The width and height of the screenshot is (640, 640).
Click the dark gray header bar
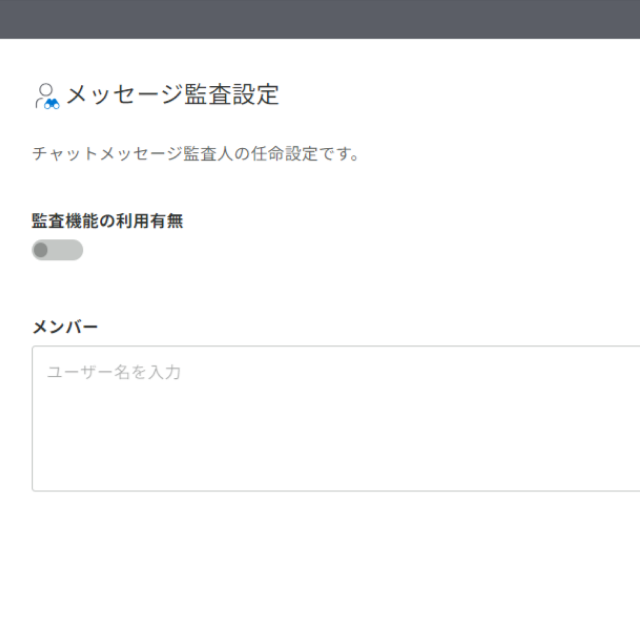(320, 19)
